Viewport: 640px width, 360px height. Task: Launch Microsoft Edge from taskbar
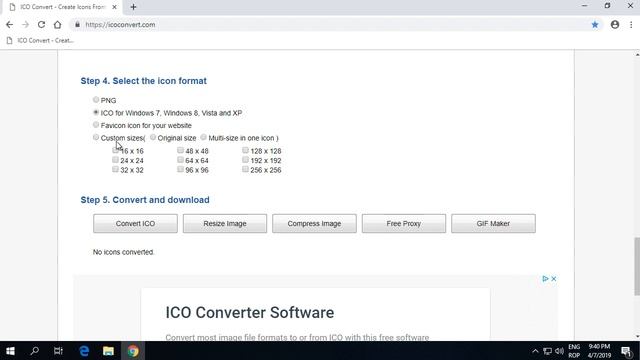tap(84, 351)
